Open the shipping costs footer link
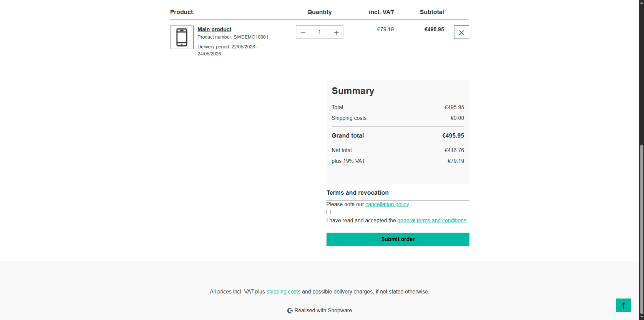 pyautogui.click(x=283, y=292)
